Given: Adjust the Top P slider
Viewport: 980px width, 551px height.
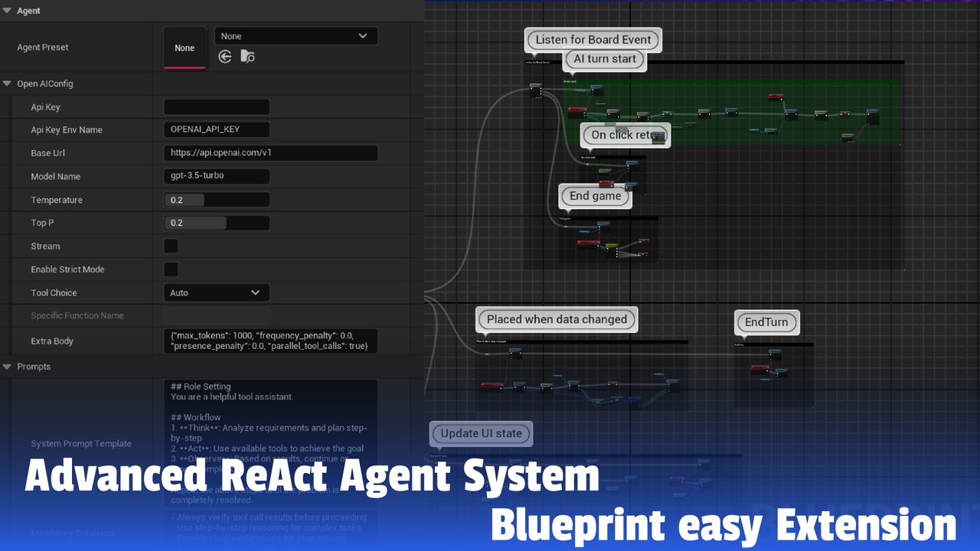Looking at the screenshot, I should coord(217,223).
